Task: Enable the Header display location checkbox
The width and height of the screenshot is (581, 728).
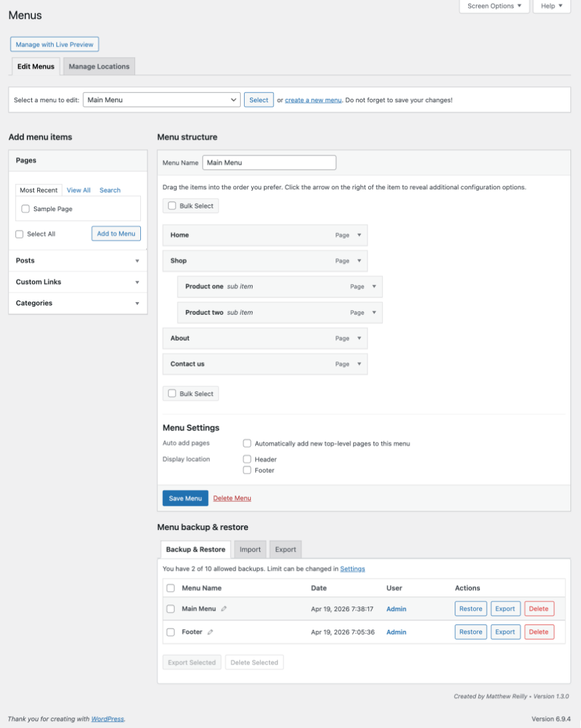Action: click(x=247, y=460)
